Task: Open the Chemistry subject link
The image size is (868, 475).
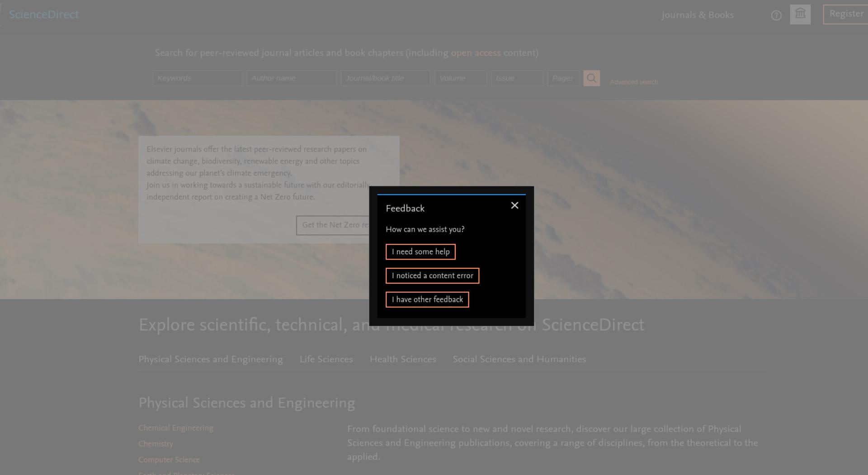Action: (x=156, y=444)
